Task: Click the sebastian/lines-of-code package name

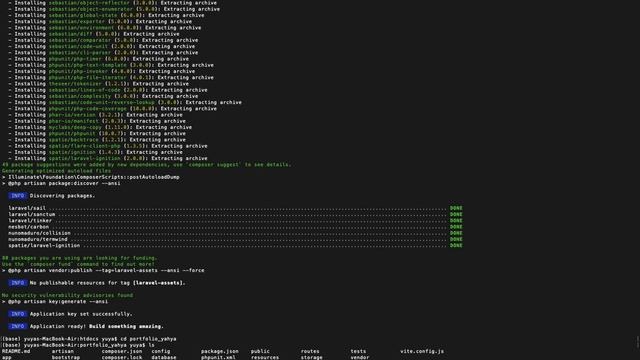Action: click(x=84, y=90)
